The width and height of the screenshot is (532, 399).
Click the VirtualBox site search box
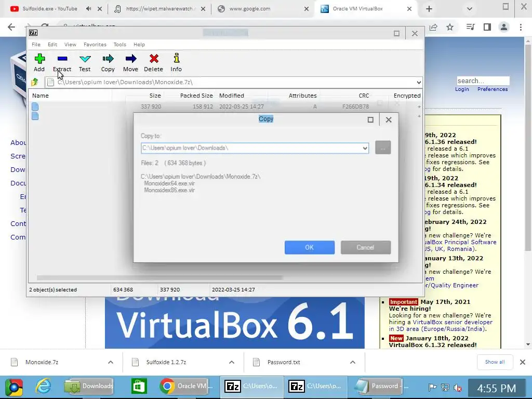[483, 81]
